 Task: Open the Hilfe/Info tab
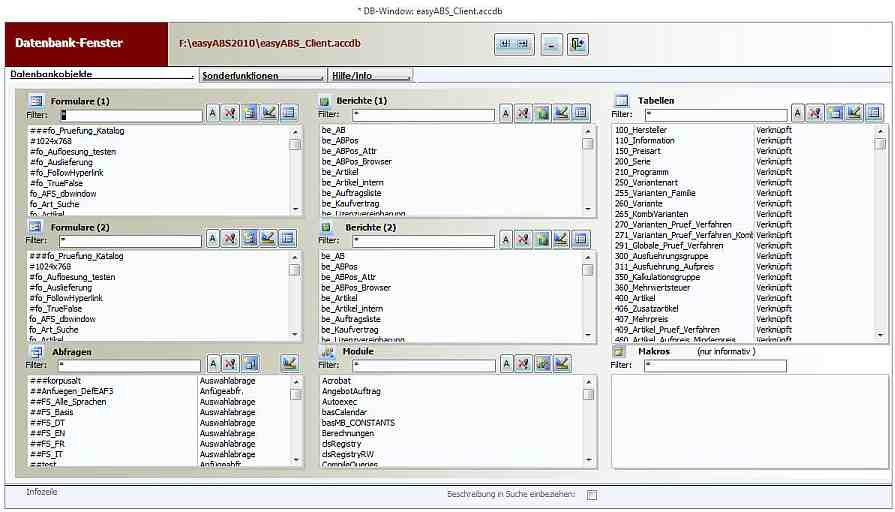[369, 75]
